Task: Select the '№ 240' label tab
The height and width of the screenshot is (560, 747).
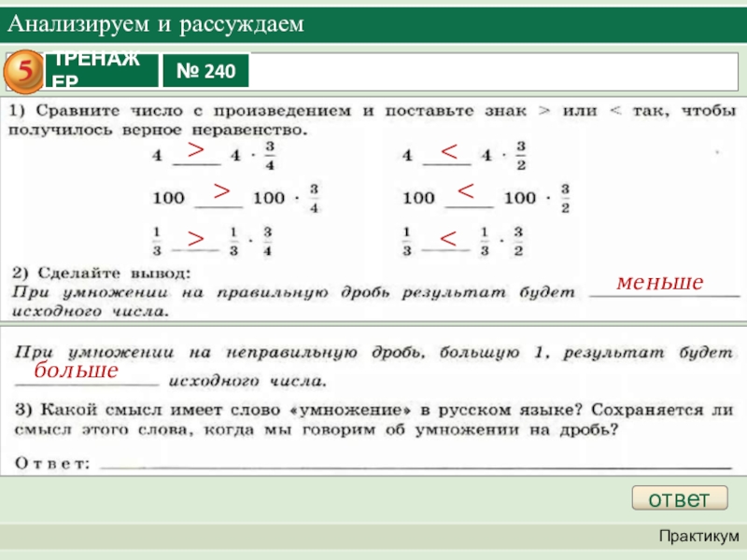Action: click(x=206, y=70)
